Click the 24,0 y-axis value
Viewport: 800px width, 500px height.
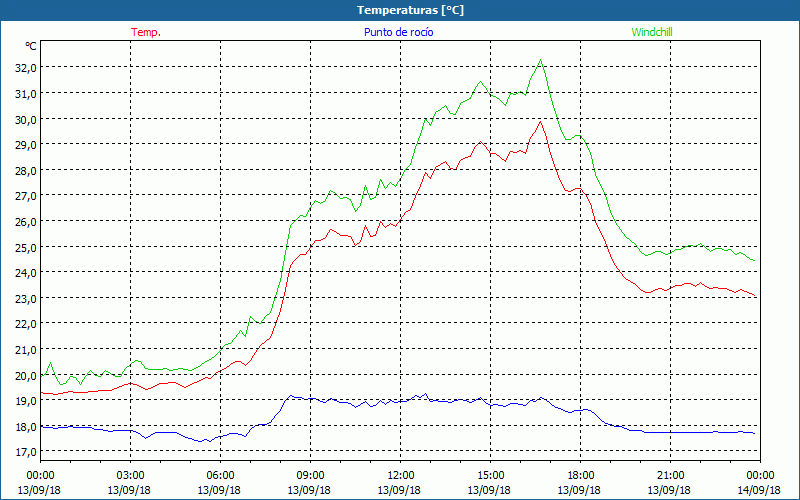[25, 273]
